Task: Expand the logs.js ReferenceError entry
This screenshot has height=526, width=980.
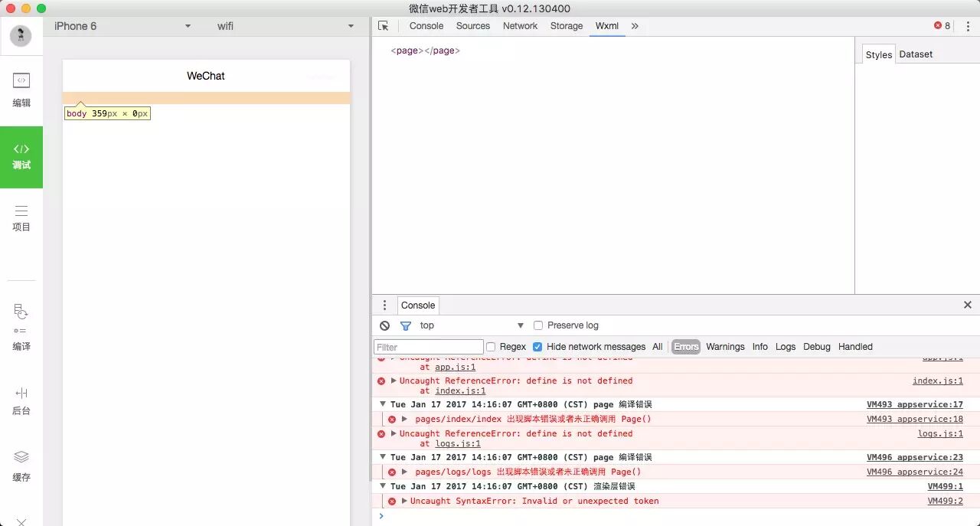Action: click(394, 433)
